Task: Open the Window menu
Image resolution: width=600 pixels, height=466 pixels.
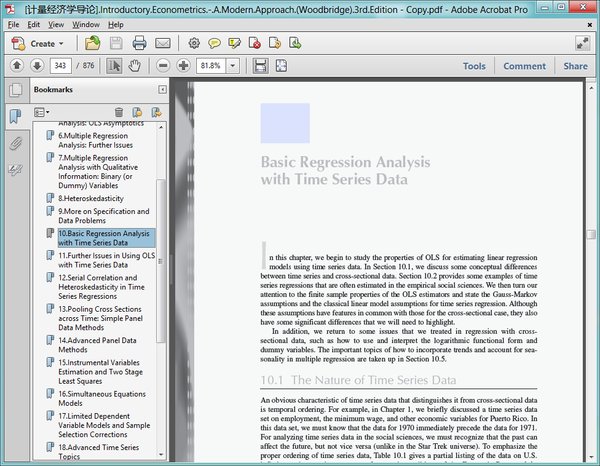Action: [85, 23]
